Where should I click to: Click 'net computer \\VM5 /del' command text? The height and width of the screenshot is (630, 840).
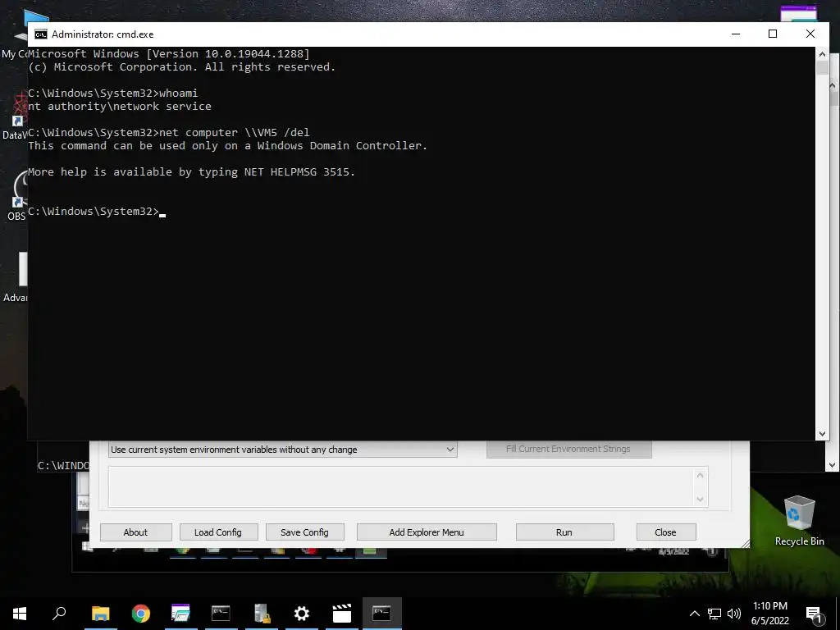point(234,132)
